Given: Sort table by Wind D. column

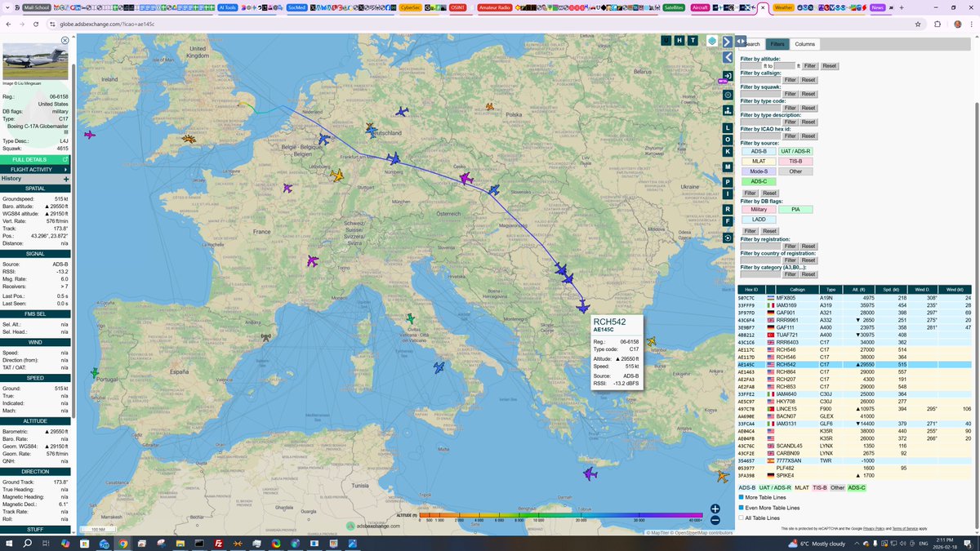Looking at the screenshot, I should (x=924, y=289).
